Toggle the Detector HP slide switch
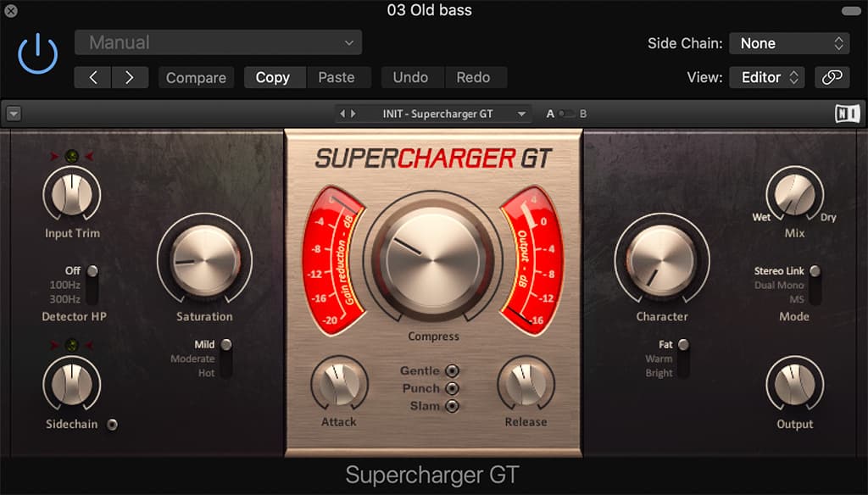 [x=92, y=285]
